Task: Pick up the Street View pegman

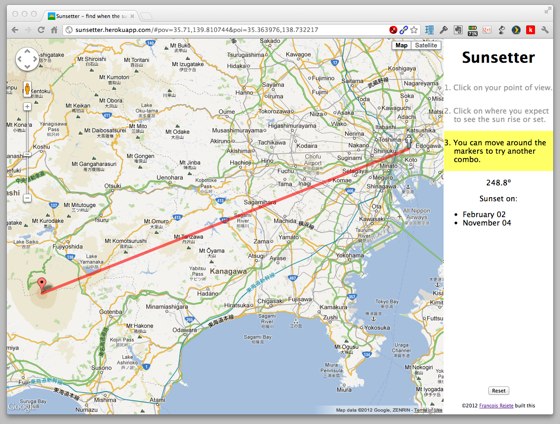Action: tap(27, 89)
